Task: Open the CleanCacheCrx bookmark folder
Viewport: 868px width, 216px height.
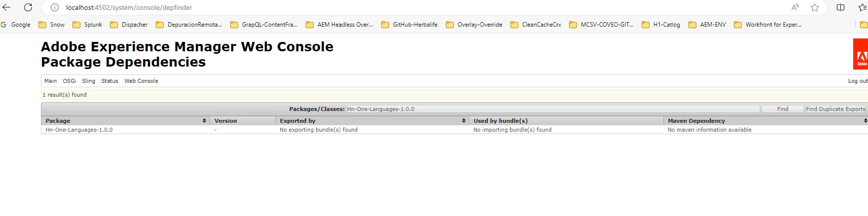Action: tap(536, 25)
